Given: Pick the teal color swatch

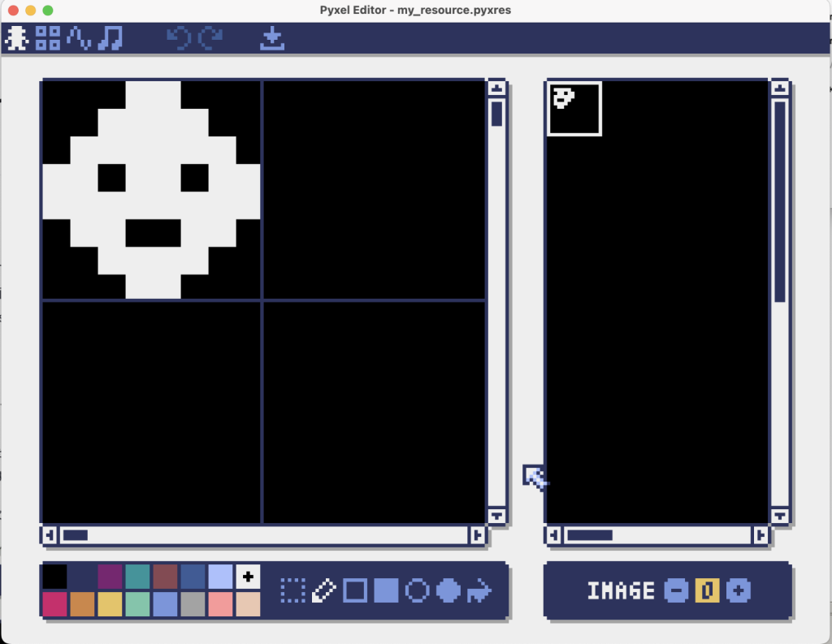Looking at the screenshot, I should (x=137, y=577).
